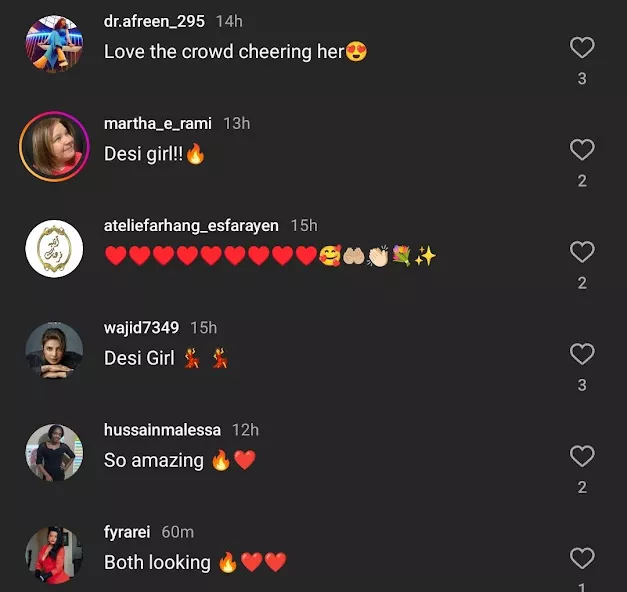Like ateliefarhang_esfarayen's emoji comment
The height and width of the screenshot is (592, 627).
581,252
